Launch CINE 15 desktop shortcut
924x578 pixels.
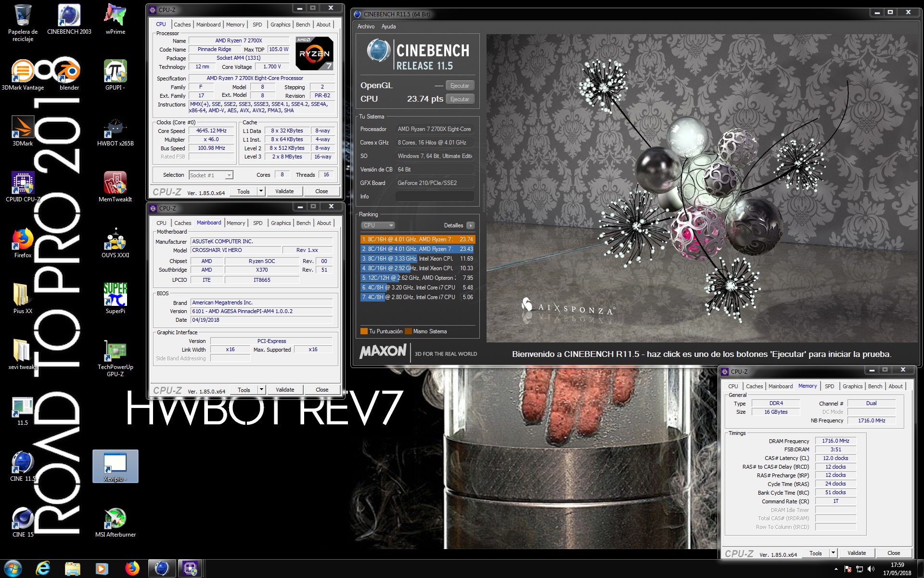23,522
